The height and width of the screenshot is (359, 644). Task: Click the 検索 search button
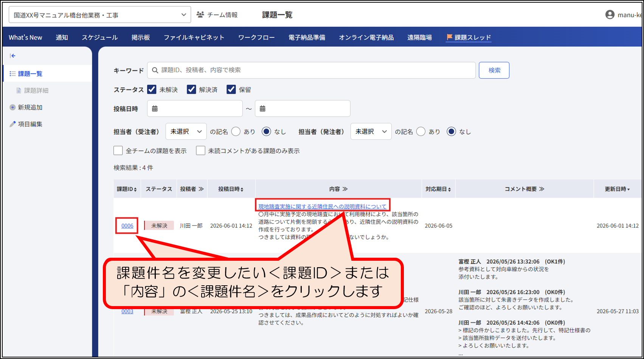[x=494, y=70]
